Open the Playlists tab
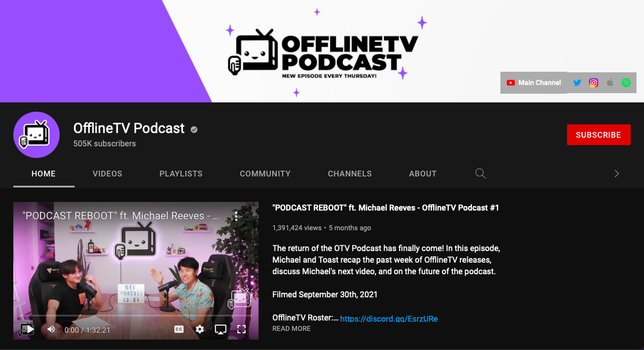The width and height of the screenshot is (644, 350). click(181, 174)
